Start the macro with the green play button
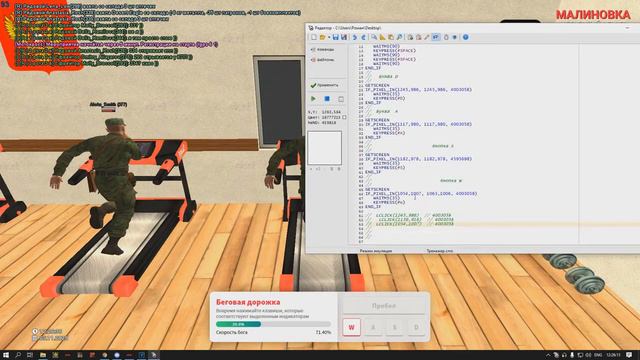640x360 pixels. click(x=313, y=99)
